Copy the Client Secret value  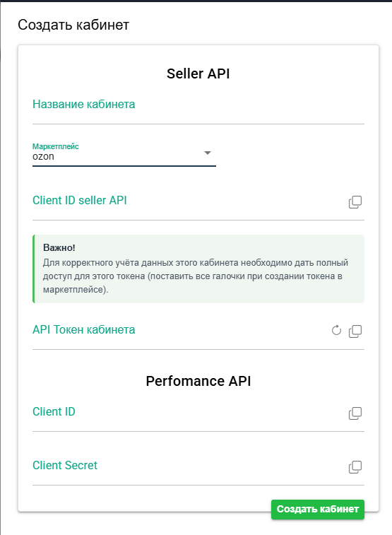coord(355,466)
